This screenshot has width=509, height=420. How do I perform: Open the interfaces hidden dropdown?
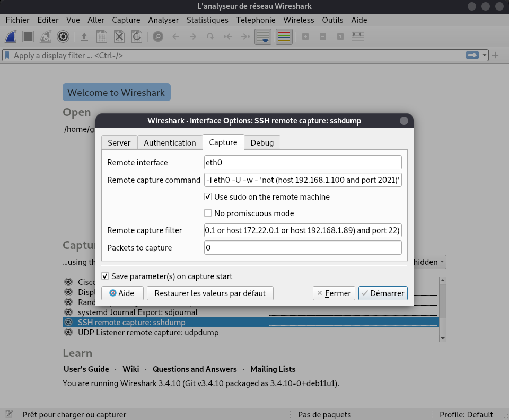(x=428, y=262)
